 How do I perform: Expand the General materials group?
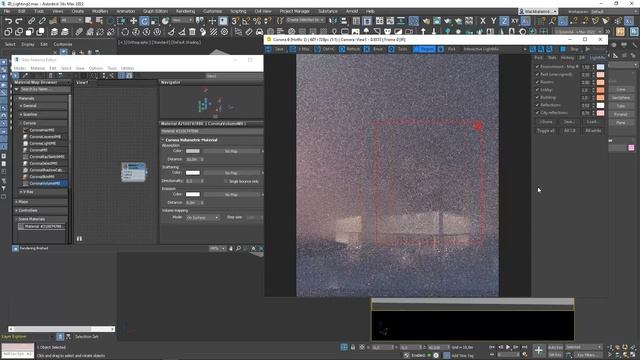tap(21, 106)
